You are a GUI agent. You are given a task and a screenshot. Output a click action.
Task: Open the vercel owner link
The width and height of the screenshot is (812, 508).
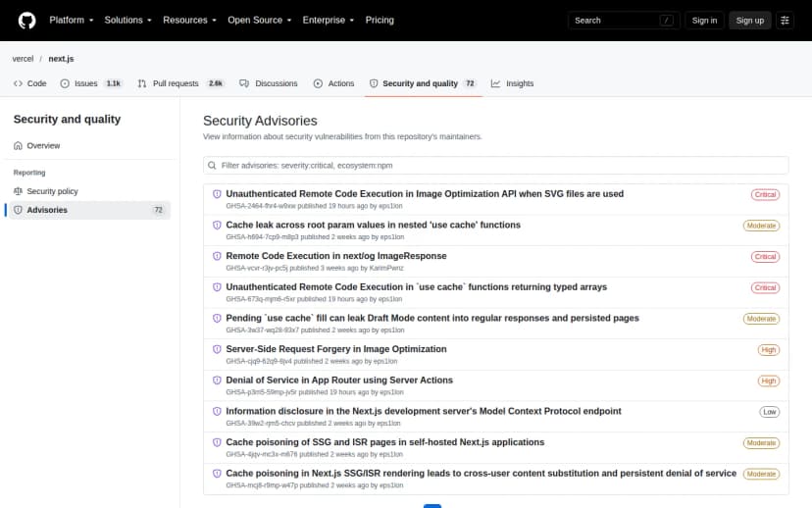click(x=23, y=59)
